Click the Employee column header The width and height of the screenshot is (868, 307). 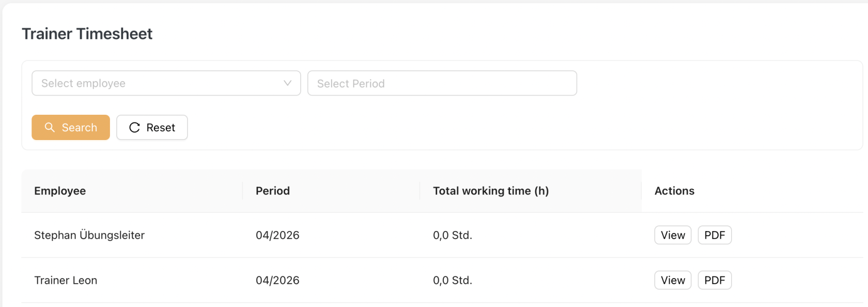pos(60,191)
